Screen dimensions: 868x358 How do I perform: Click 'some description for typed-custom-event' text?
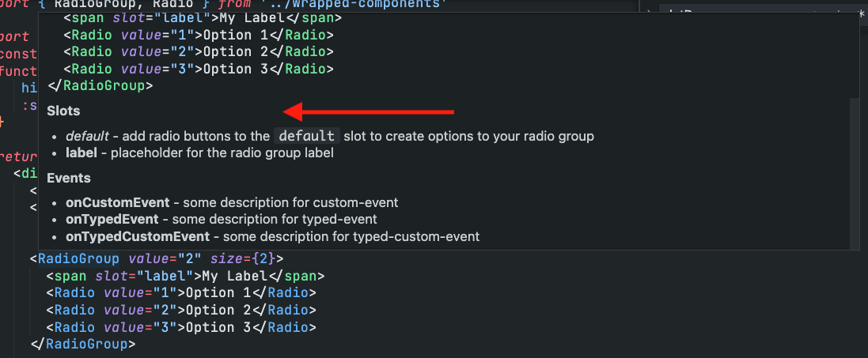click(x=351, y=237)
